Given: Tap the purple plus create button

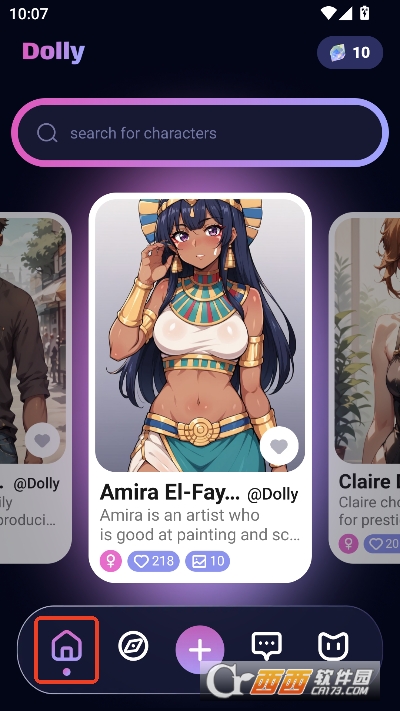Looking at the screenshot, I should click(200, 650).
